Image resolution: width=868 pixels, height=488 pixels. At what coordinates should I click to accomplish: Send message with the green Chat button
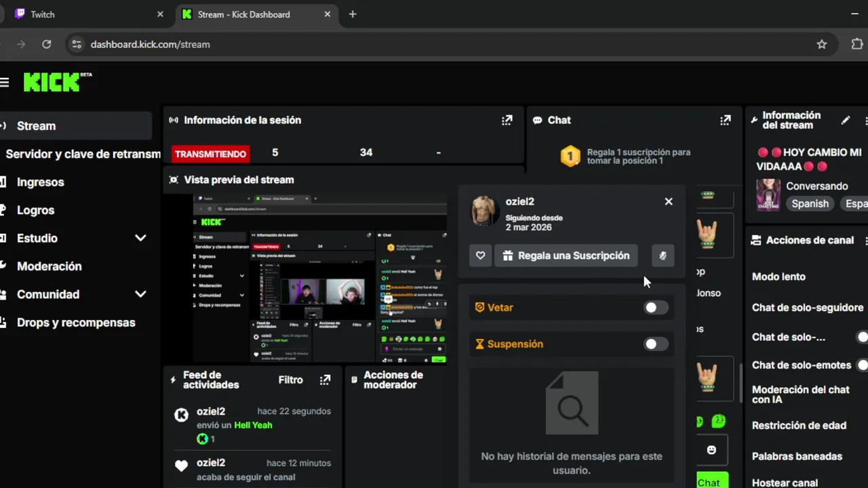tap(711, 481)
